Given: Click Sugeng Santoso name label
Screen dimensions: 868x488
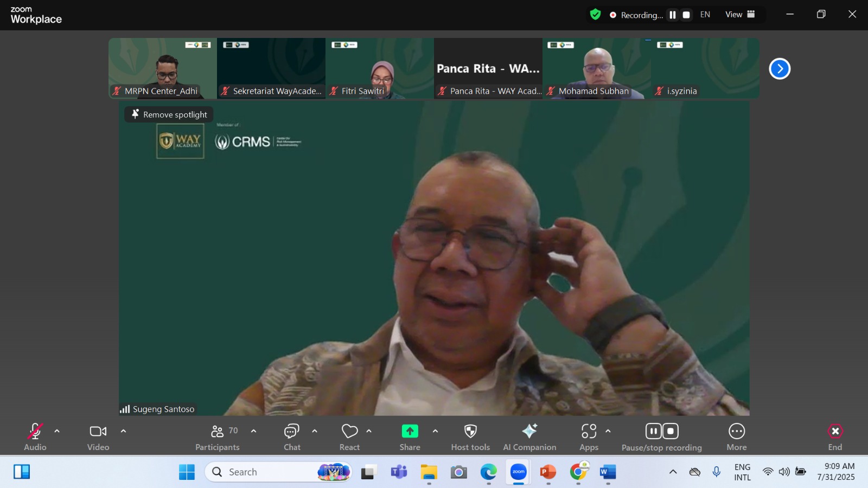Looking at the screenshot, I should [x=163, y=409].
